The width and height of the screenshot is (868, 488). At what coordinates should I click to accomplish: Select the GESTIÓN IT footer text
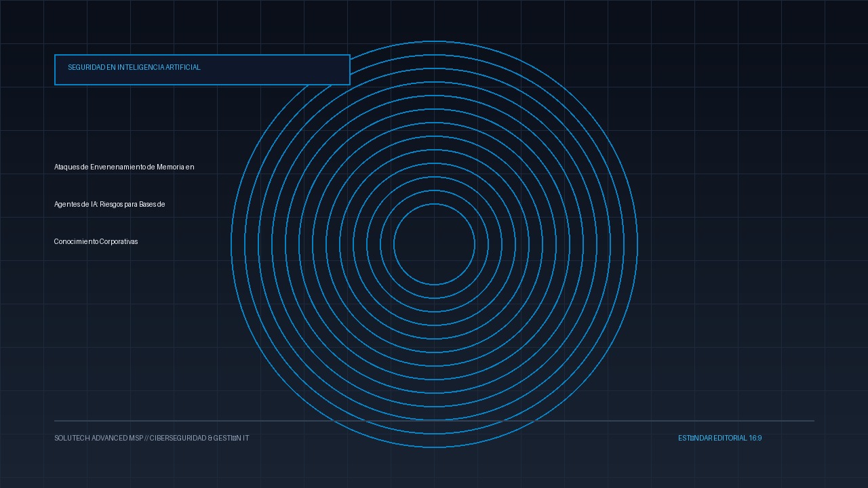click(231, 439)
